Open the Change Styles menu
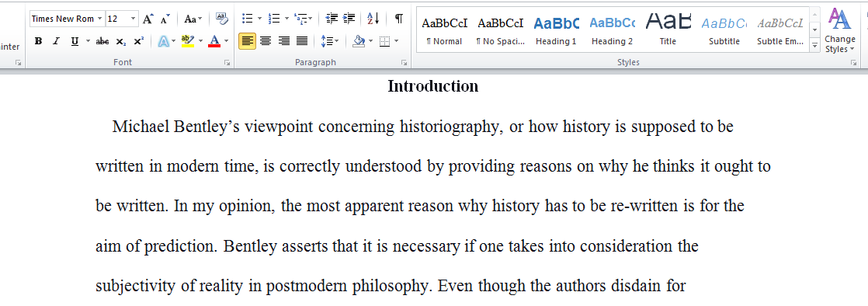868x306 pixels. (x=840, y=31)
